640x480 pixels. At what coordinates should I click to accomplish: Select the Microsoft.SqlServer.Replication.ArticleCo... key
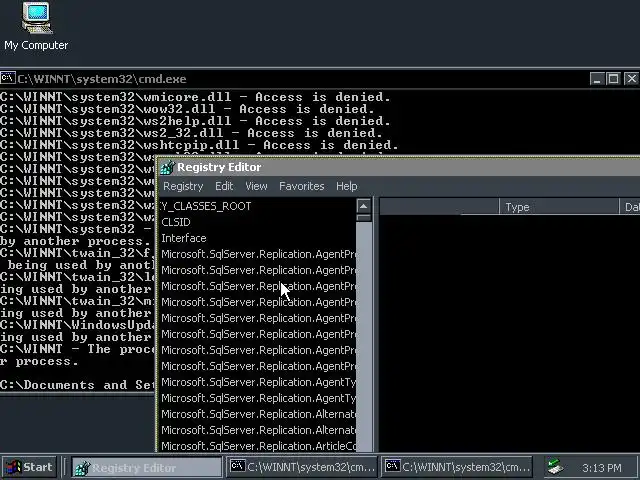[258, 446]
